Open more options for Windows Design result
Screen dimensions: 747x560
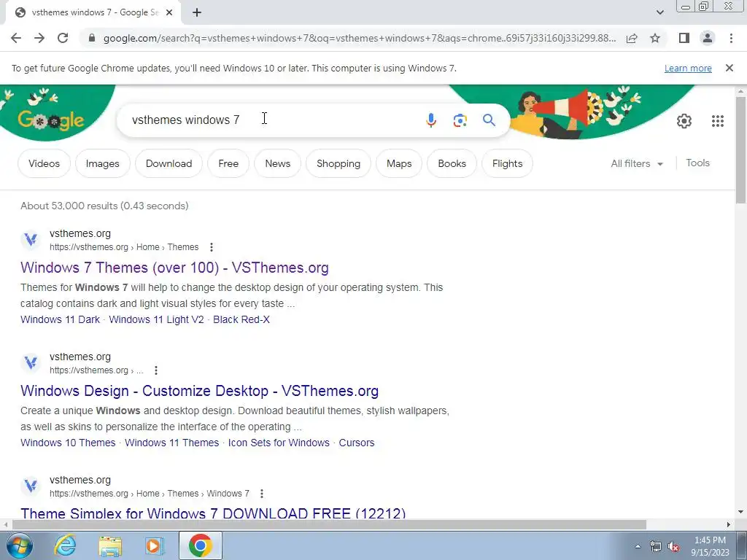156,370
